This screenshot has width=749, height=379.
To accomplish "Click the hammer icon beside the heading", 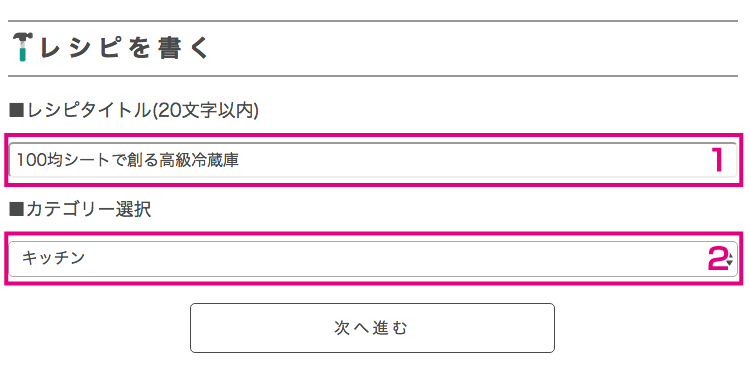I will (22, 47).
